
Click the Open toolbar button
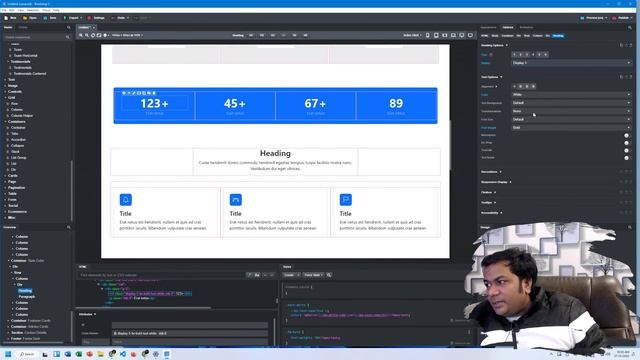(x=30, y=18)
